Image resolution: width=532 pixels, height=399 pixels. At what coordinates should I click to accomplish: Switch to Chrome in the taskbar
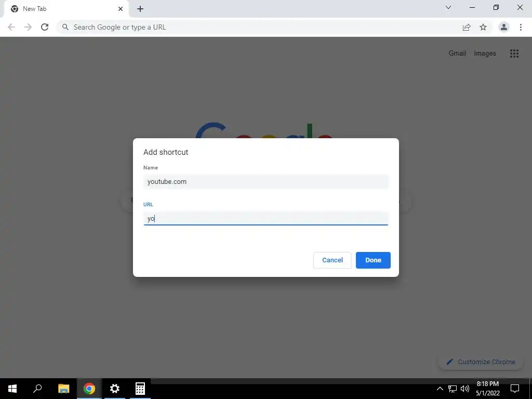(x=89, y=389)
